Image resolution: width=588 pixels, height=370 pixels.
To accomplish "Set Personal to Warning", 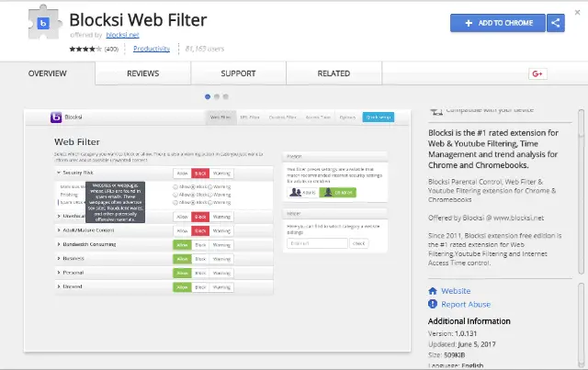I will (221, 273).
